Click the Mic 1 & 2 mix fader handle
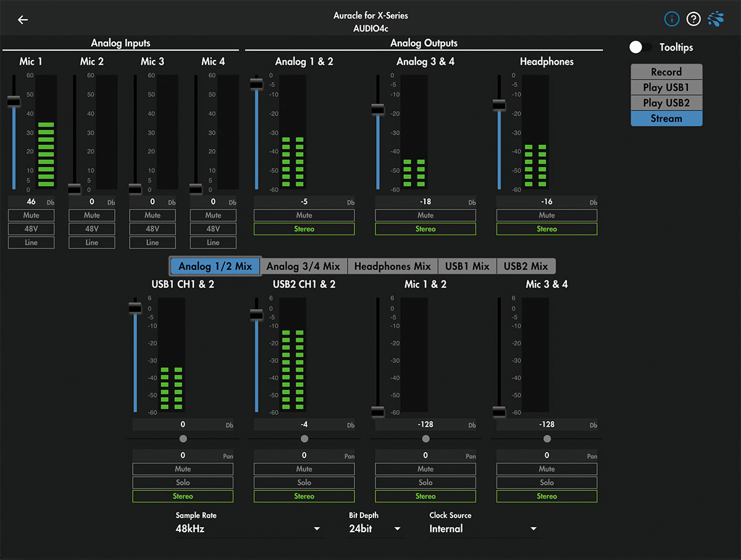 coord(378,412)
